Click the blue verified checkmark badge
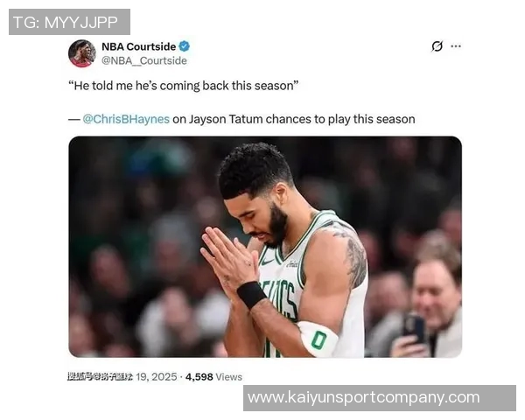Screen dimensions: 525x420 pyautogui.click(x=184, y=46)
